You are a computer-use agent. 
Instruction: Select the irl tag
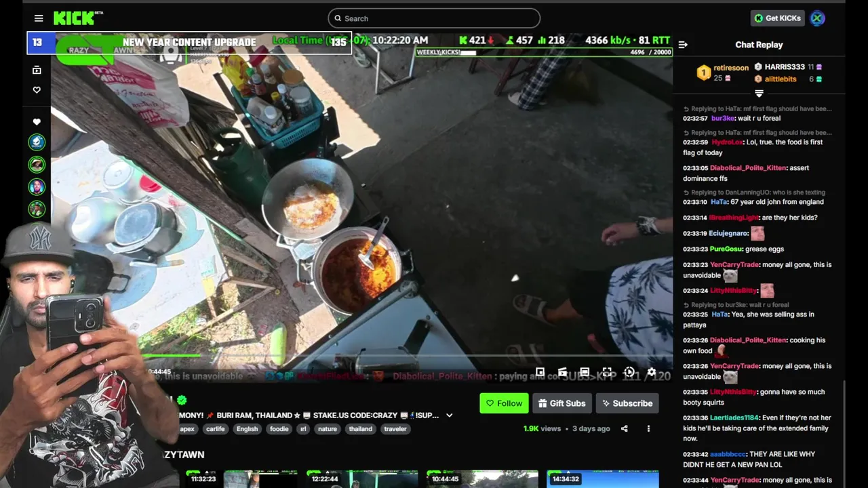[x=303, y=429]
